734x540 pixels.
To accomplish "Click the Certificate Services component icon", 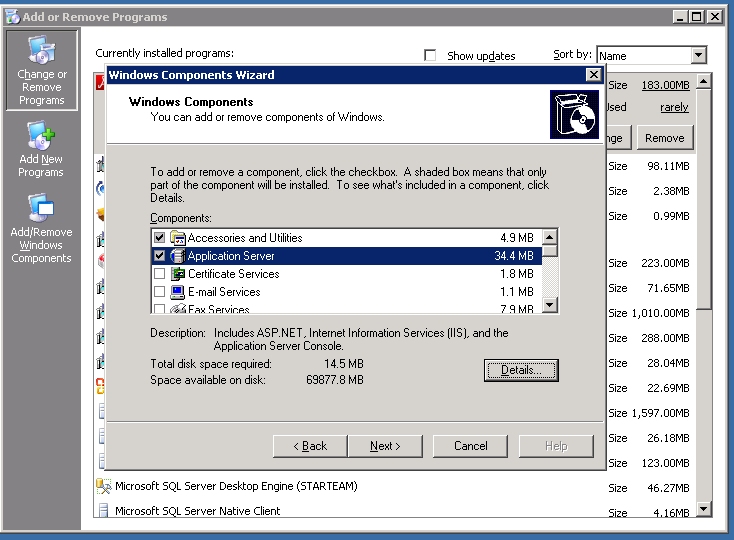I will click(x=178, y=274).
